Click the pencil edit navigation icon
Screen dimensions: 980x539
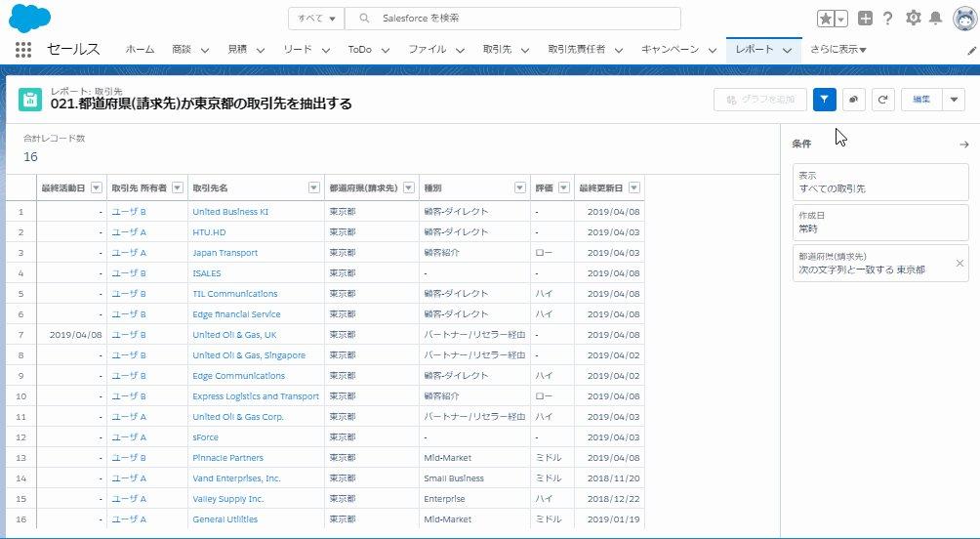[x=971, y=51]
